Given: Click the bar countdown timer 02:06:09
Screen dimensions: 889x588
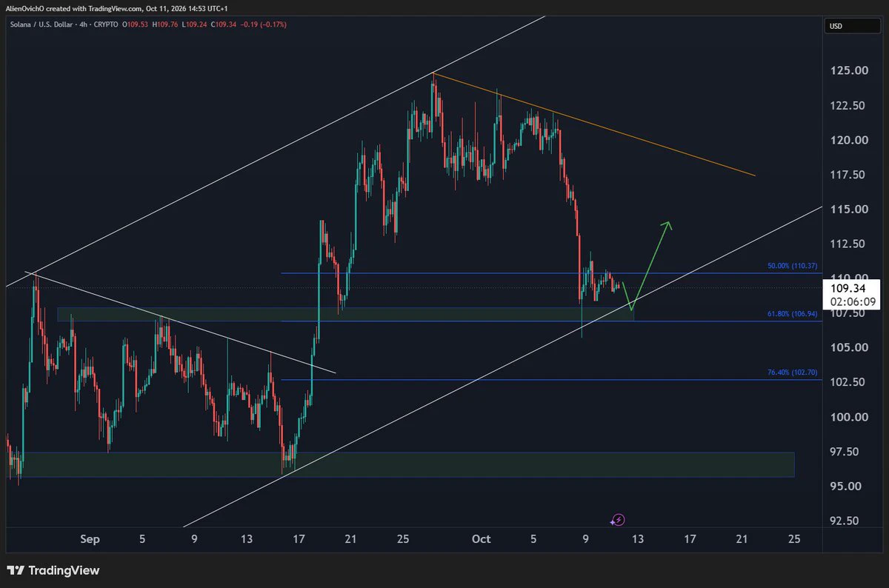Looking at the screenshot, I should tap(853, 301).
